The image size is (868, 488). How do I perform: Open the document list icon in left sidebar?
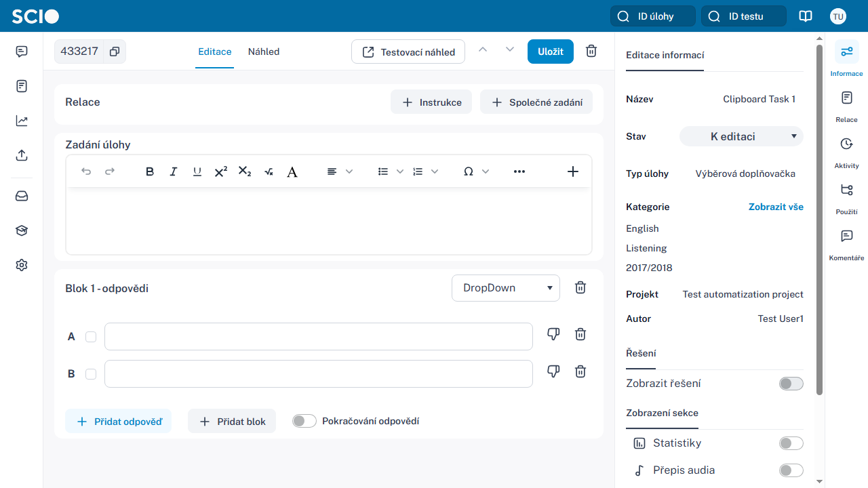22,86
